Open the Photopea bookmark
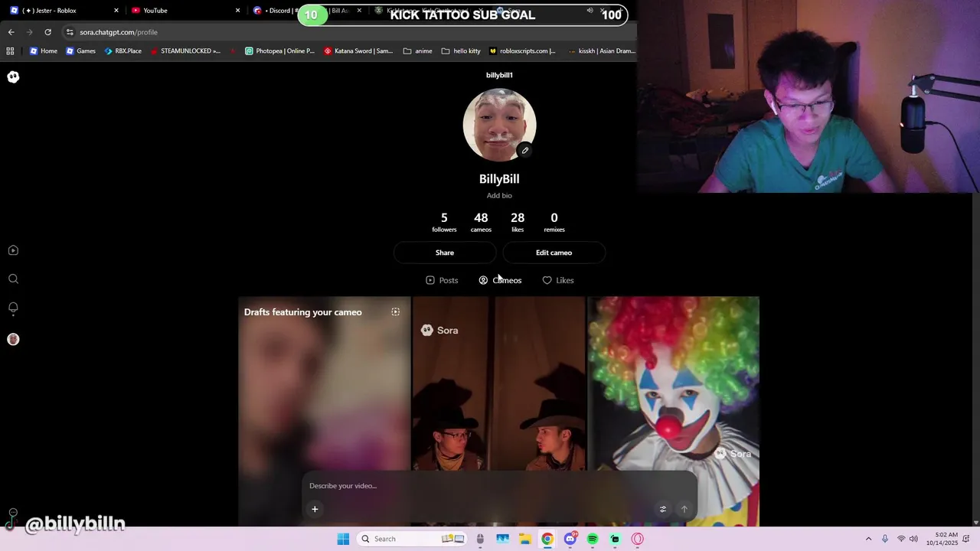This screenshot has height=551, width=980. [x=280, y=51]
